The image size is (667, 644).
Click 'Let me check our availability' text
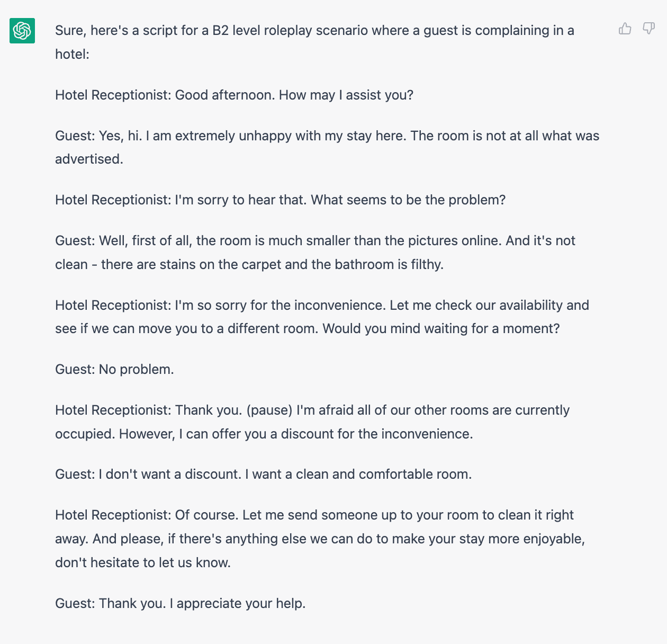click(x=476, y=305)
